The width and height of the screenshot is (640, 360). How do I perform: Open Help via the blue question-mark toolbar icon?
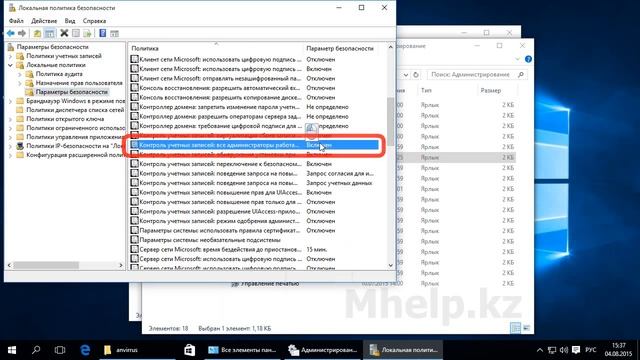(x=102, y=33)
